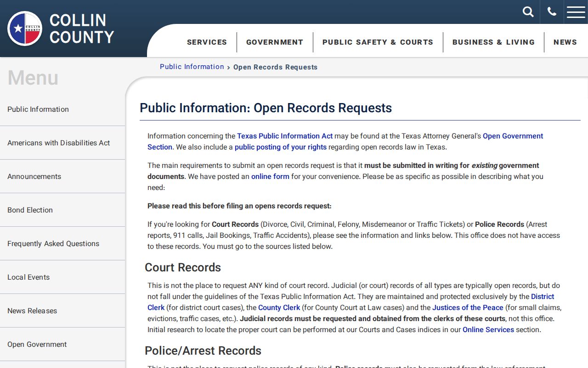Open Frequently Asked Questions sidebar link
The width and height of the screenshot is (588, 368).
(x=62, y=243)
